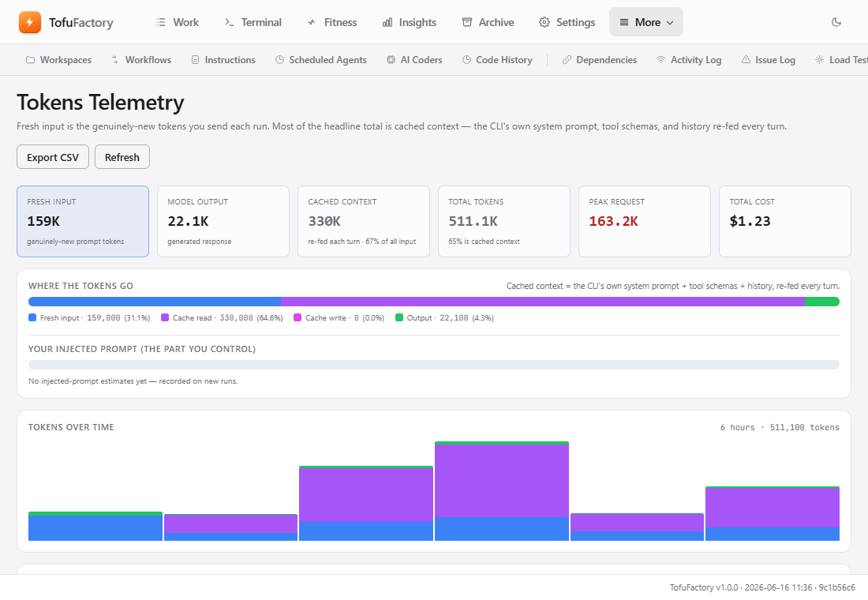This screenshot has height=600, width=868.
Task: Click the blue fresh input bar segment
Action: click(155, 302)
